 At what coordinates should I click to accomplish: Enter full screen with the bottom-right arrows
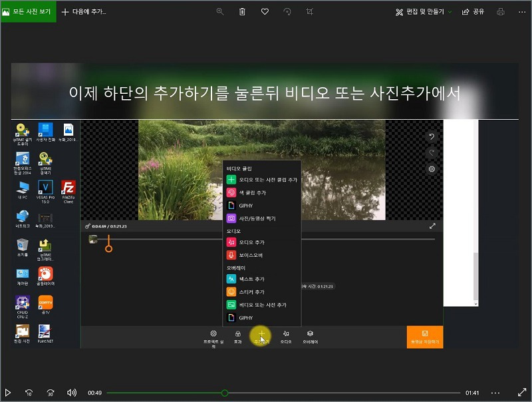click(x=522, y=393)
